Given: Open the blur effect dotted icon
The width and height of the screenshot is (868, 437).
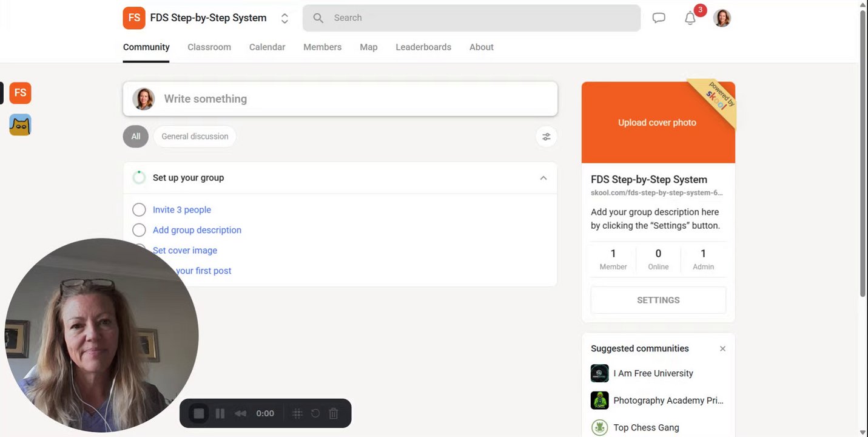Looking at the screenshot, I should [x=297, y=413].
